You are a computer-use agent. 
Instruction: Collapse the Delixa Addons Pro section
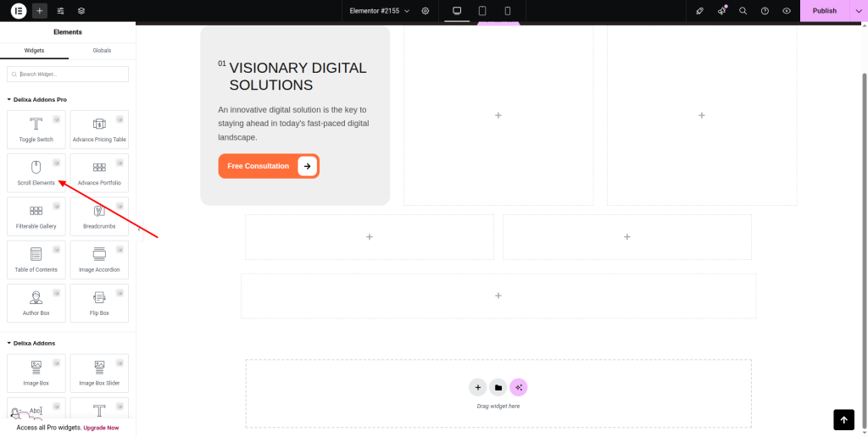(36, 100)
